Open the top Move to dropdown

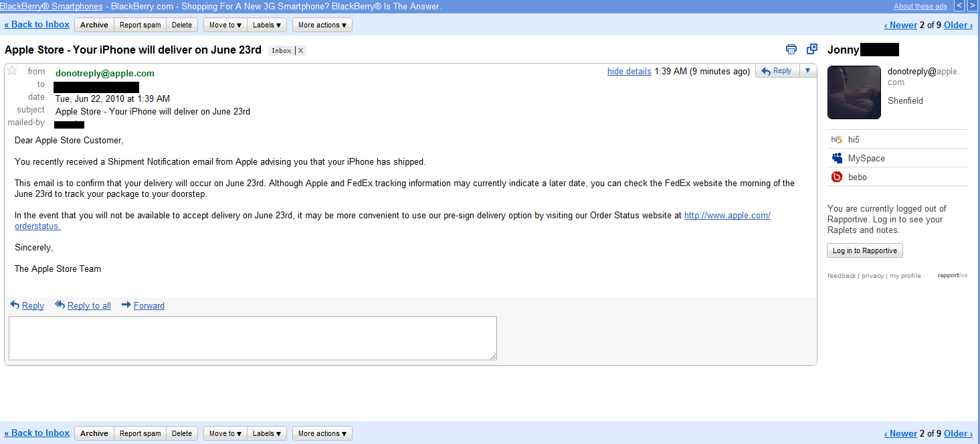225,25
